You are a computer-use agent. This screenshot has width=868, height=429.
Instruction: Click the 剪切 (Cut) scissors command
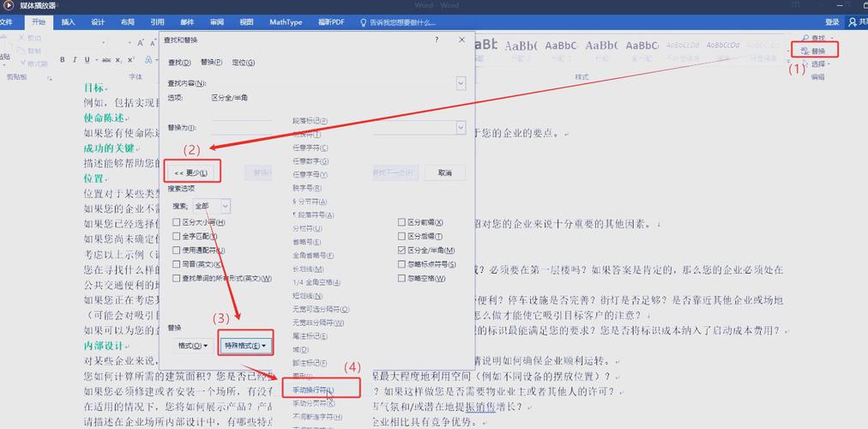(x=30, y=38)
